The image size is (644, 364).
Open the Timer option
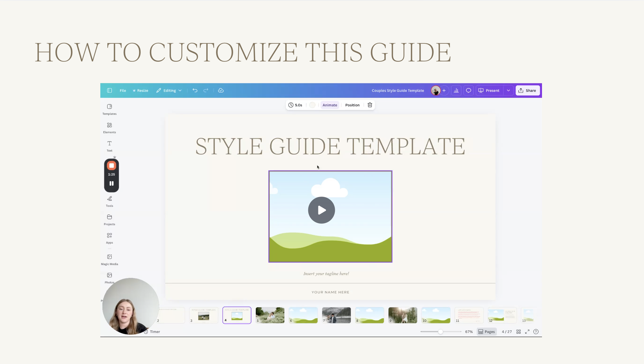[152, 331]
